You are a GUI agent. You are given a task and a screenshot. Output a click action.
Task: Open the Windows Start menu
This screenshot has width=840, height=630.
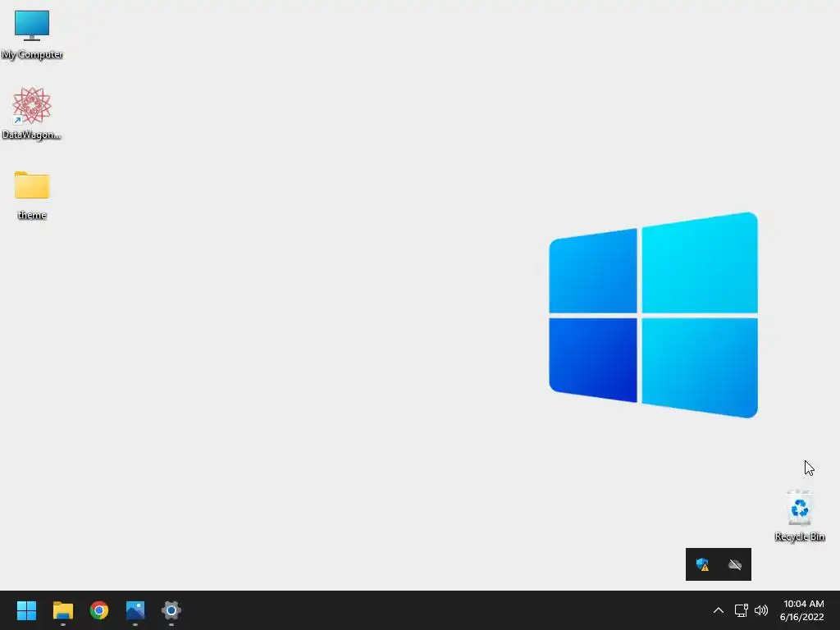(x=26, y=610)
